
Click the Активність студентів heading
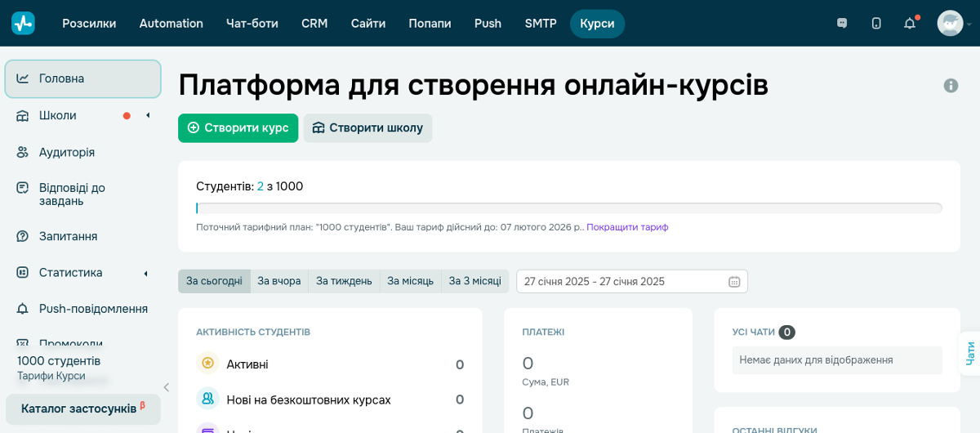click(x=253, y=332)
